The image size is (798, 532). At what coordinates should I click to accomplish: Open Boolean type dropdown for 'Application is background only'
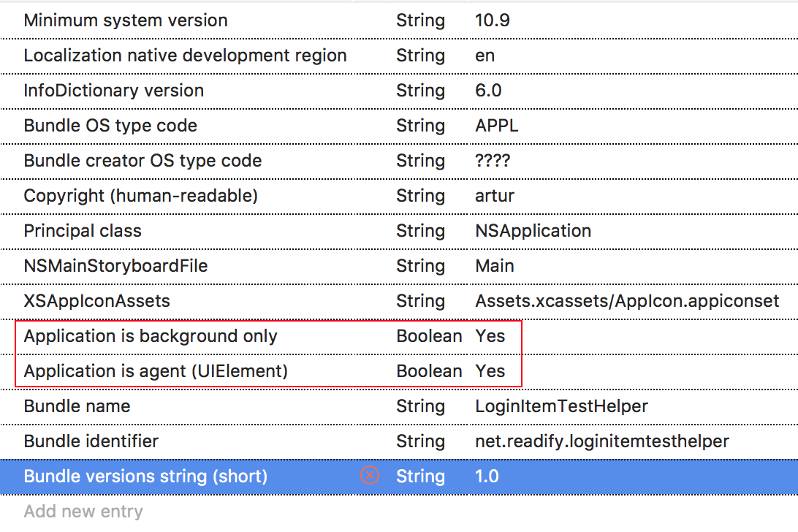pyautogui.click(x=429, y=336)
